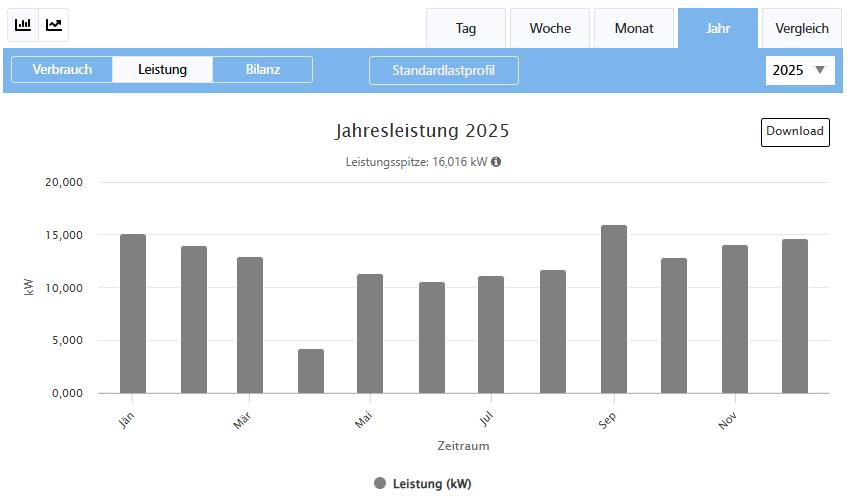
Task: Select the Jahr tab
Action: pos(718,28)
